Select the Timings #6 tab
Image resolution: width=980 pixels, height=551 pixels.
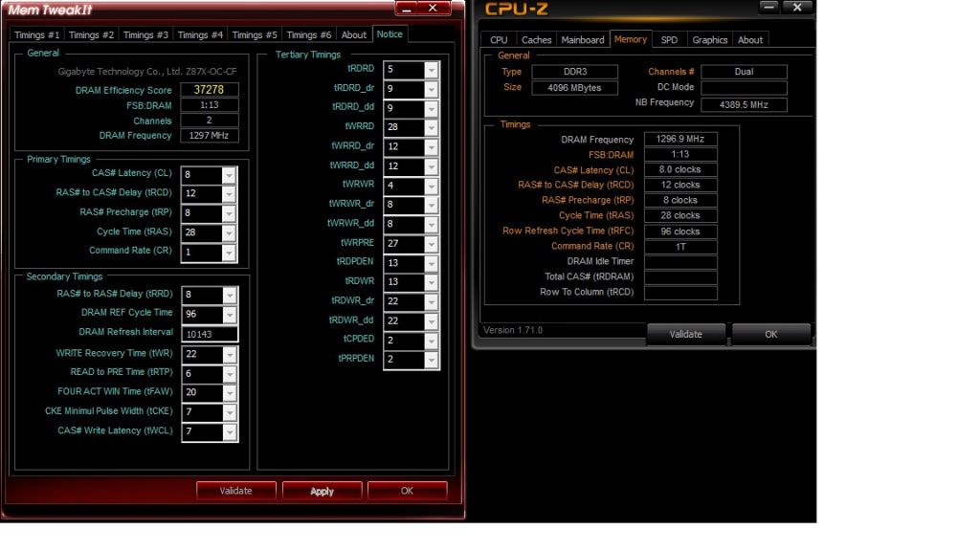coord(309,35)
